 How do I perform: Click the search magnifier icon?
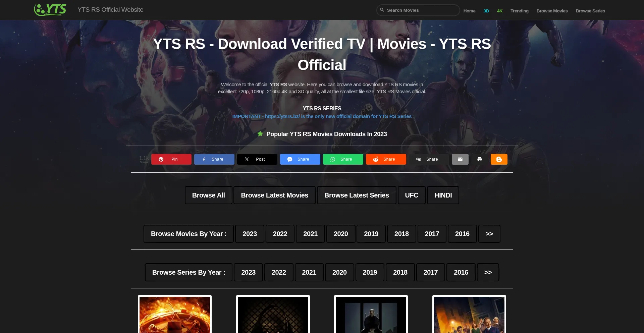click(382, 10)
